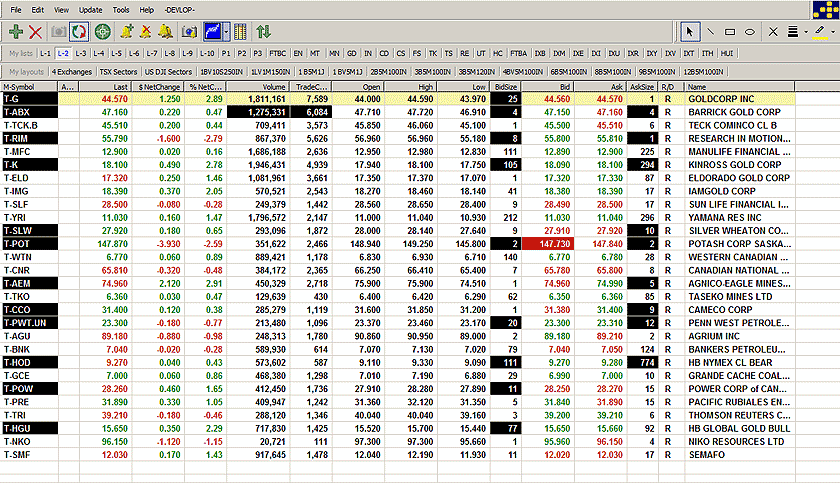The image size is (840, 483).
Task: Click KINROSS GOLD CORP name cell
Action: click(x=740, y=164)
